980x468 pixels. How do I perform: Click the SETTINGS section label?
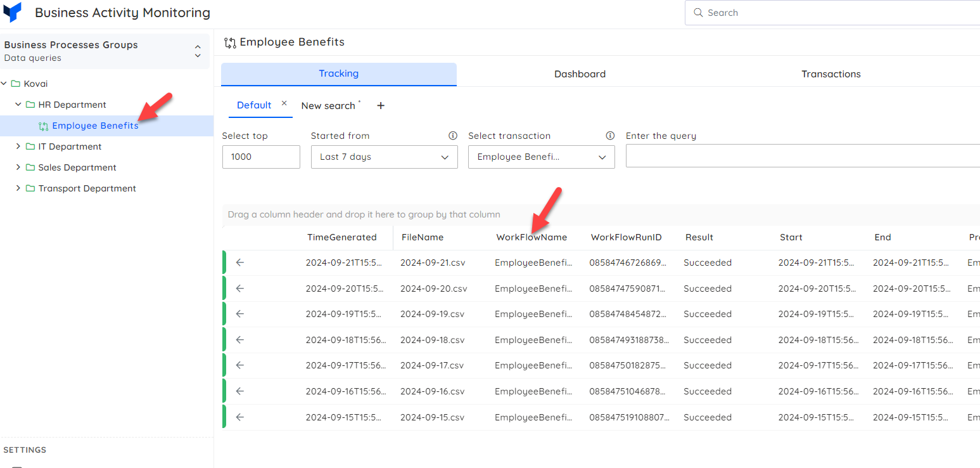coord(25,450)
